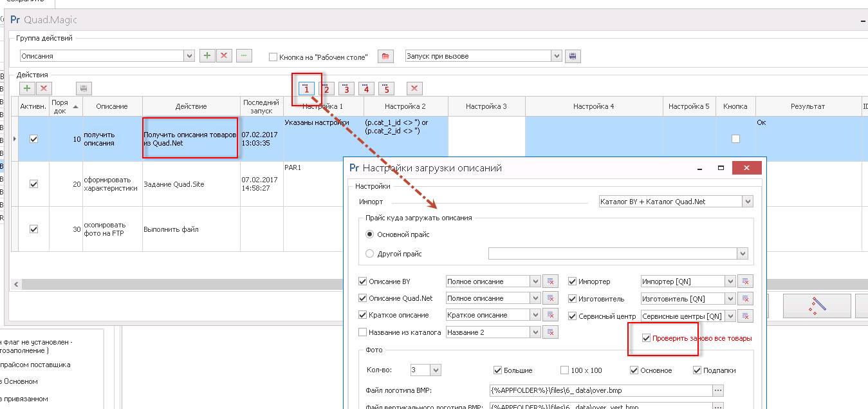This screenshot has height=409, width=868.
Task: Click the Последний запуск column header
Action: pyautogui.click(x=261, y=106)
